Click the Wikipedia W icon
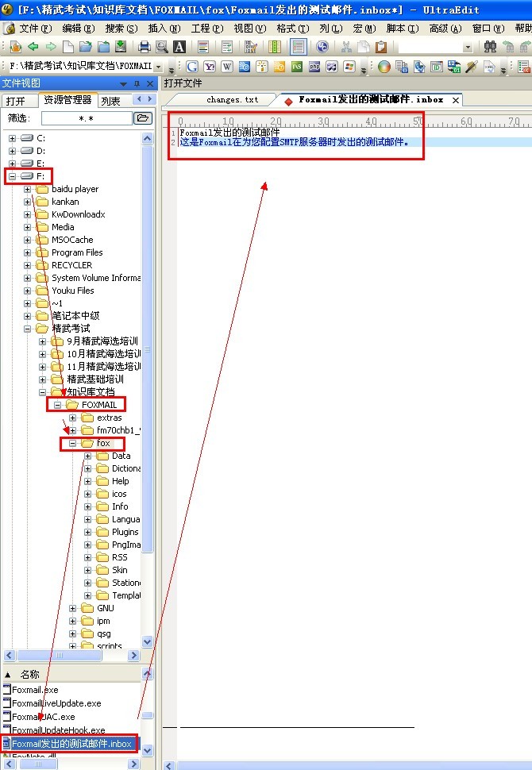 pos(227,67)
